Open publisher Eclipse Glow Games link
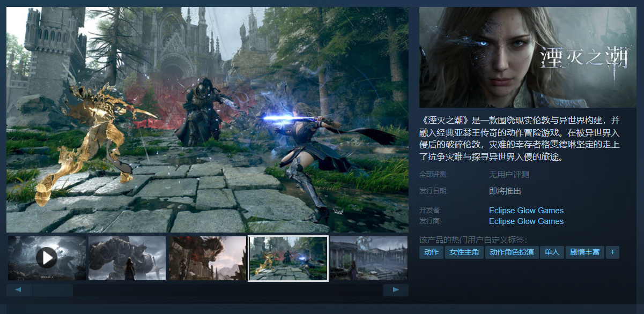The width and height of the screenshot is (644, 314). [526, 221]
